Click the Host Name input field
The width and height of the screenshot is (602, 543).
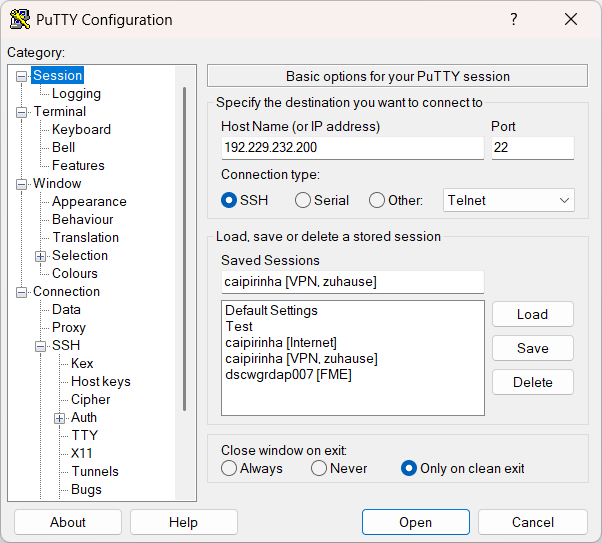352,148
